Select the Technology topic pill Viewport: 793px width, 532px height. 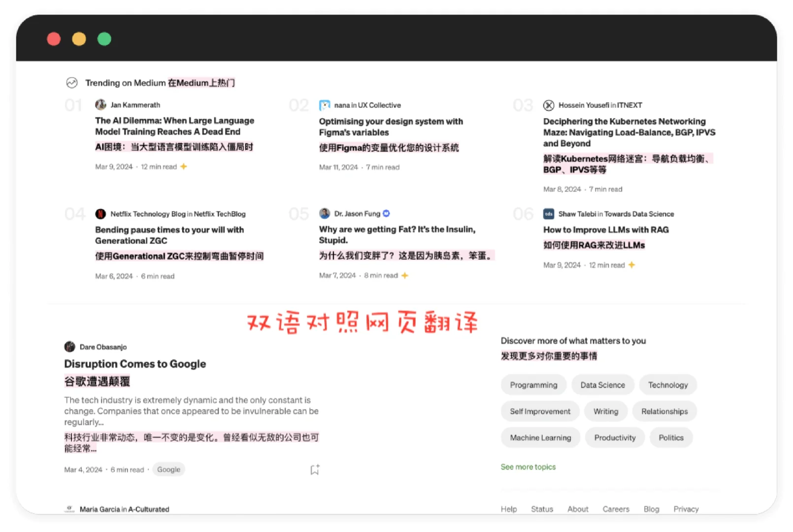(668, 385)
